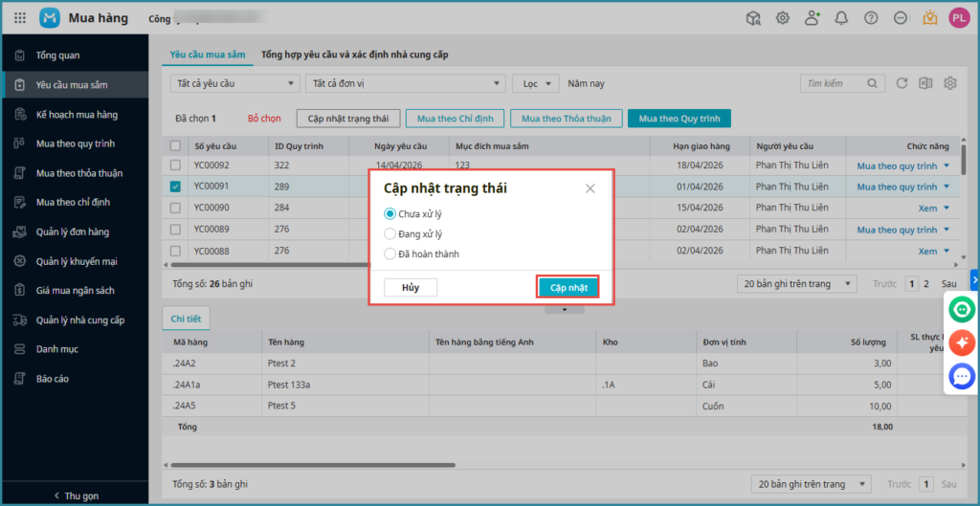980x506 pixels.
Task: Check the YC00090 row checkbox
Action: point(176,208)
